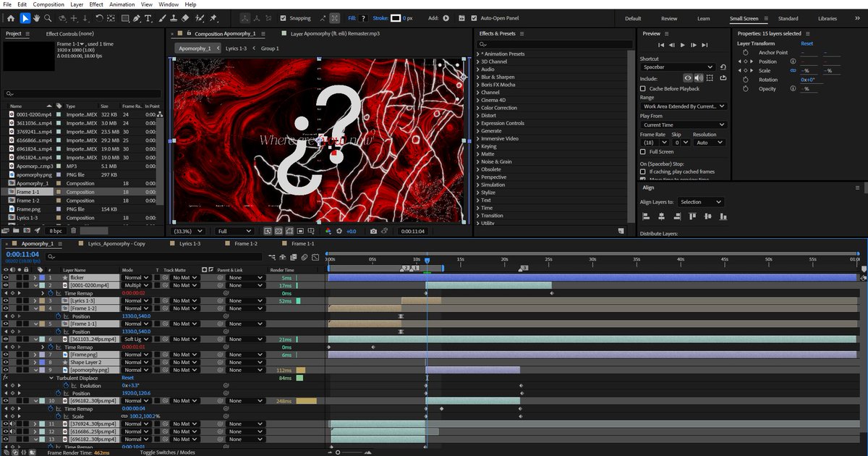Switch to the Review workspace
The width and height of the screenshot is (868, 456).
coord(669,18)
